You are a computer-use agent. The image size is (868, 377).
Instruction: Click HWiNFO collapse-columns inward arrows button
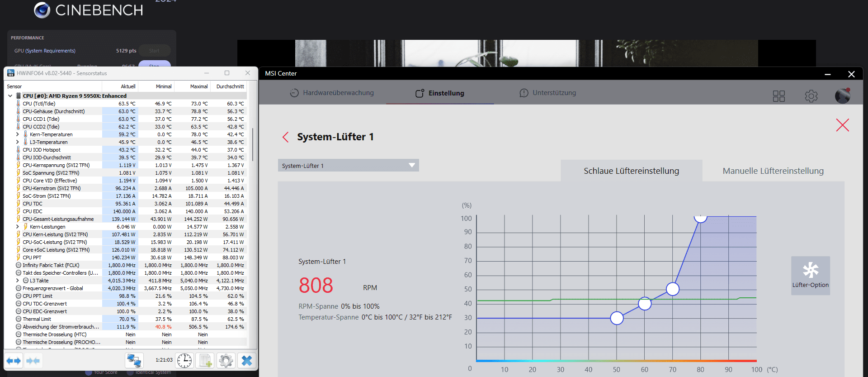(x=33, y=361)
